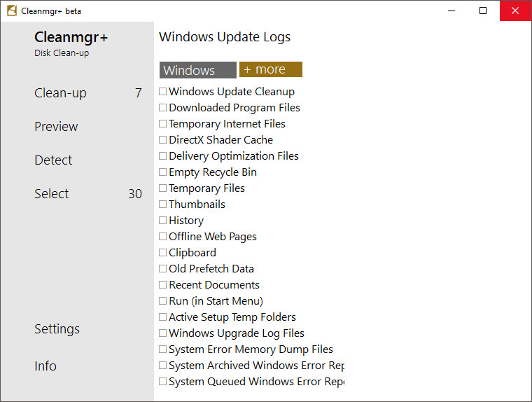Screen dimensions: 532x402
Task: Open Settings in the sidebar
Action: [57, 329]
